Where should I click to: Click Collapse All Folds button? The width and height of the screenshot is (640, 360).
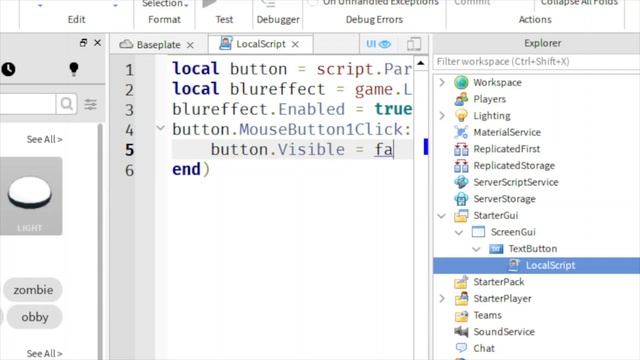click(579, 3)
